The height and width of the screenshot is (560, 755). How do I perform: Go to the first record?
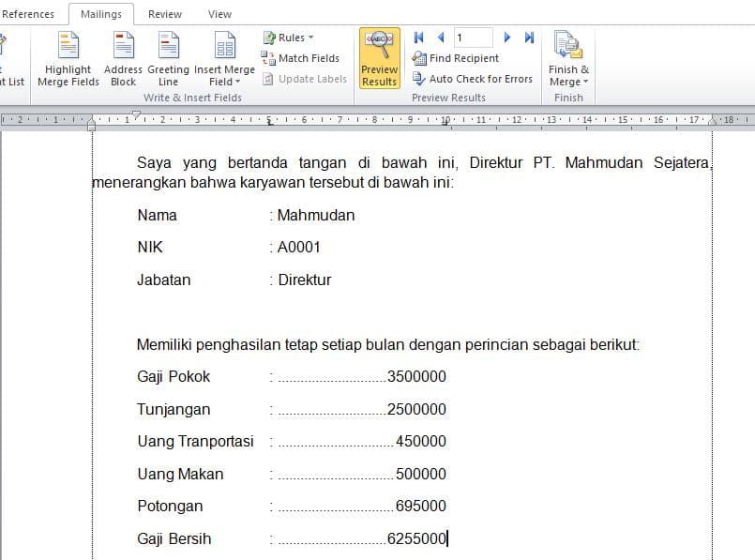click(x=418, y=38)
